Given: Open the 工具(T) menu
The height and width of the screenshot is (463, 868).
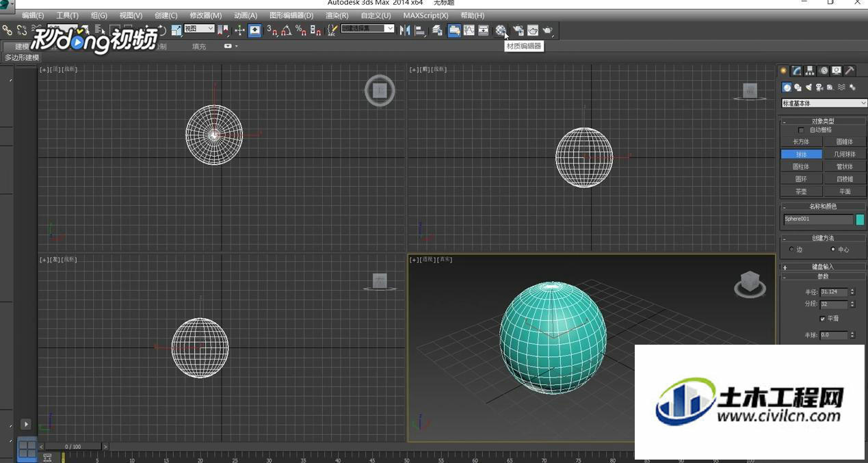Looking at the screenshot, I should tap(67, 15).
